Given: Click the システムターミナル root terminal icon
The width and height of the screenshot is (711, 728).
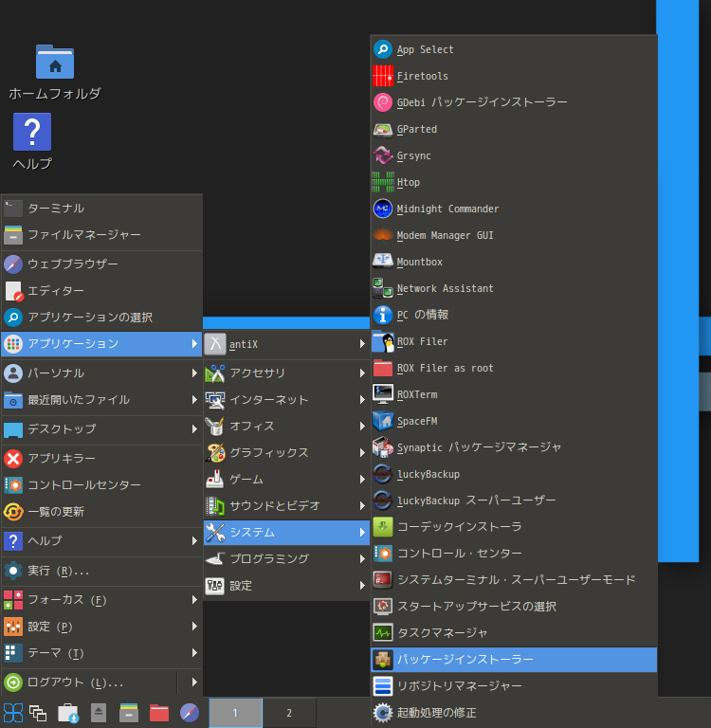Looking at the screenshot, I should pyautogui.click(x=383, y=579).
